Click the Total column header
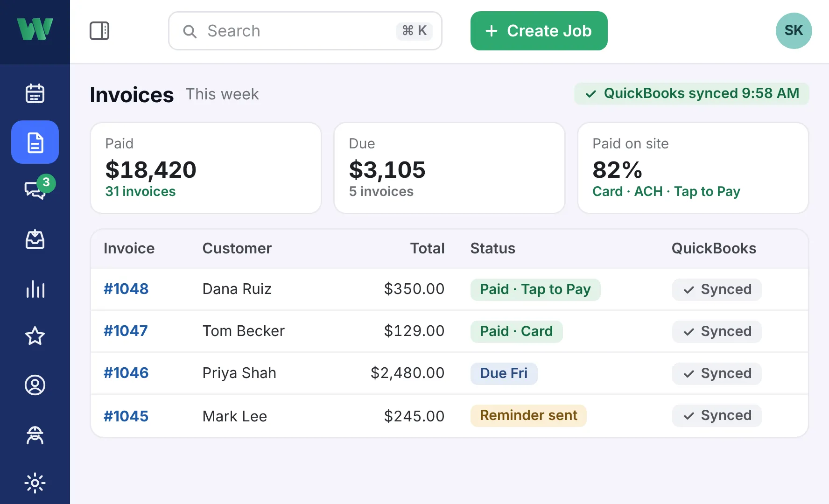Screen dimensions: 829x504 click(x=427, y=248)
